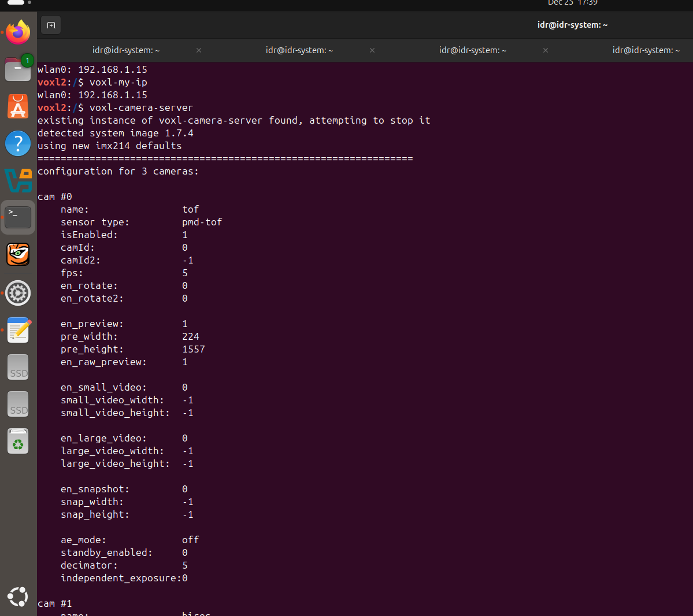The width and height of the screenshot is (693, 616).
Task: Switch to the second idr@idr-system tab
Action: 299,50
